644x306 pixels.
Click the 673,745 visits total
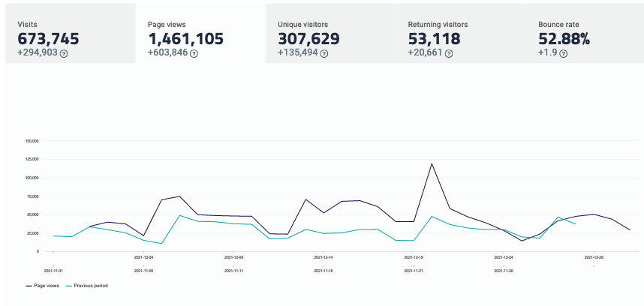pyautogui.click(x=49, y=39)
